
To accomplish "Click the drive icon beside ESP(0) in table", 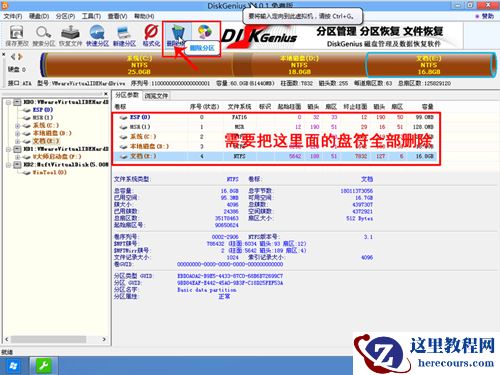I will 124,117.
